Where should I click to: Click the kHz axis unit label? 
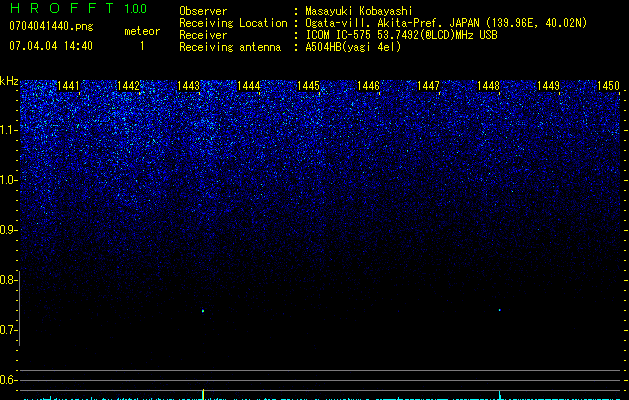(x=9, y=81)
